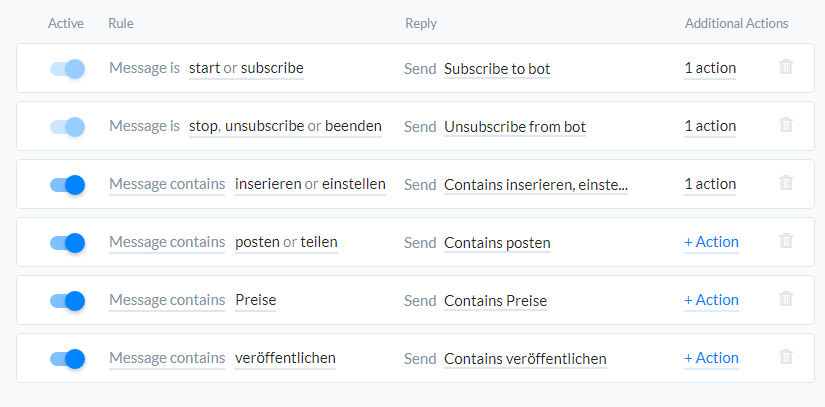Disable the posten or teilen rule toggle
The image size is (825, 407).
67,242
